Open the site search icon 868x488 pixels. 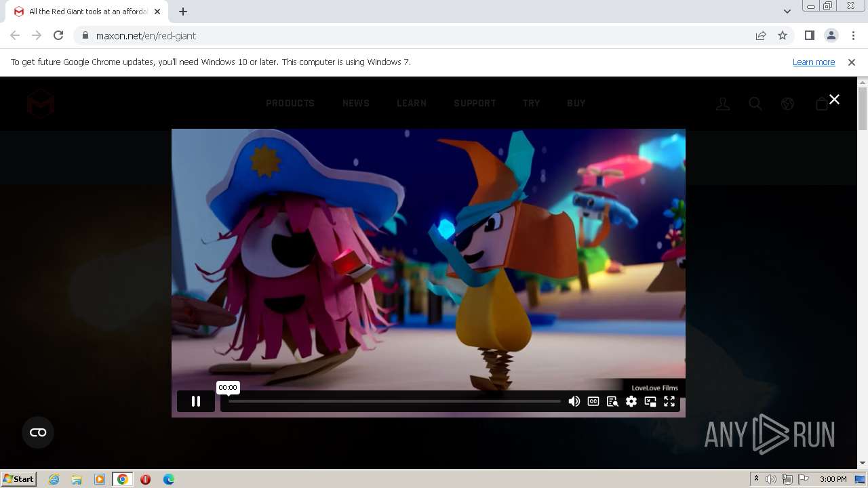click(755, 104)
